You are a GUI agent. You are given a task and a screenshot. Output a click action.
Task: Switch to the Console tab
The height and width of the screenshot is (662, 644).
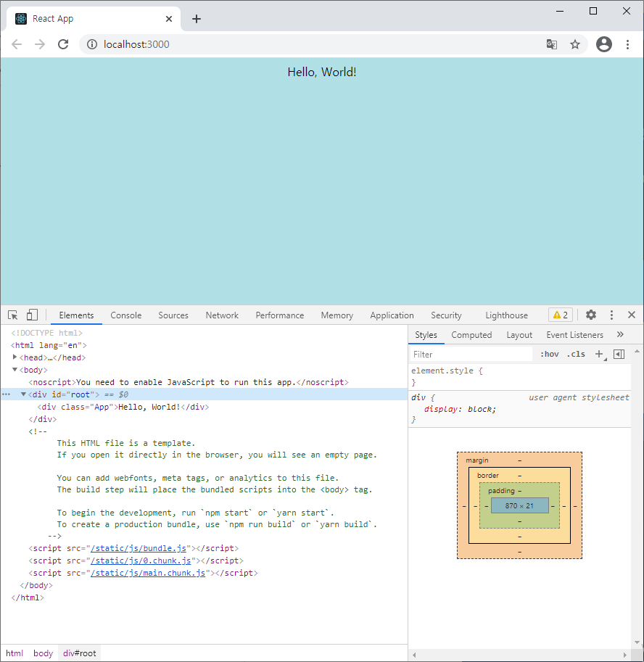click(126, 315)
